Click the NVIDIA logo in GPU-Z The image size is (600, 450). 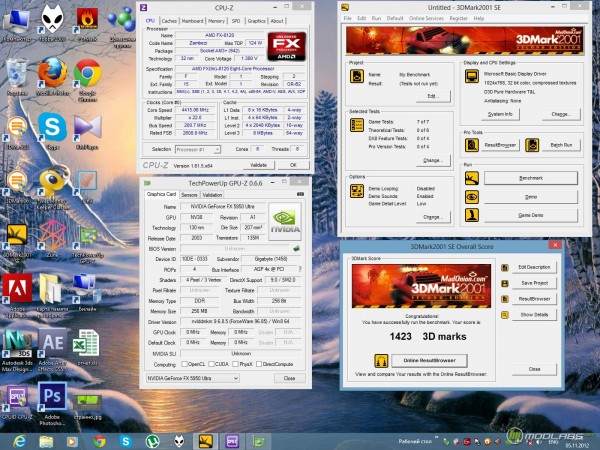tap(285, 222)
